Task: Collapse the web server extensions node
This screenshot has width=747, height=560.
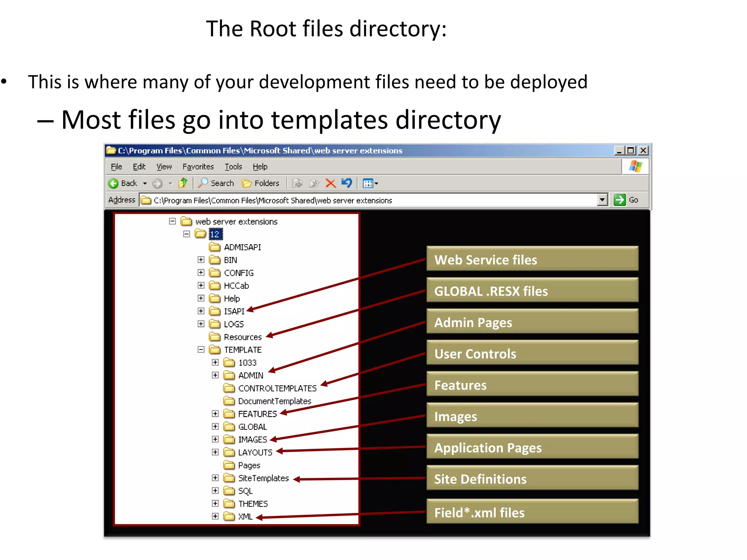Action: point(173,221)
